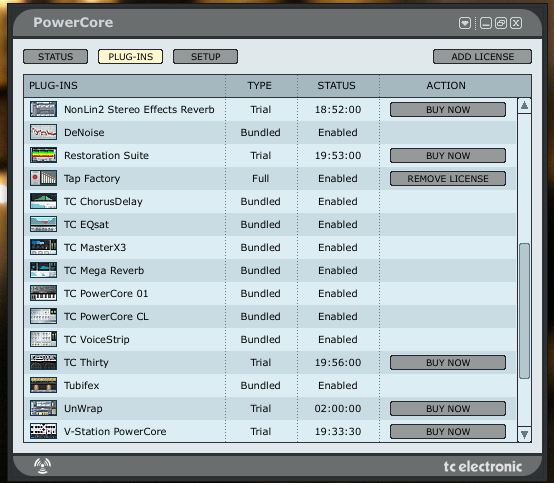This screenshot has height=483, width=554.
Task: Click the V-Station PowerCore plug-in icon
Action: pyautogui.click(x=43, y=431)
